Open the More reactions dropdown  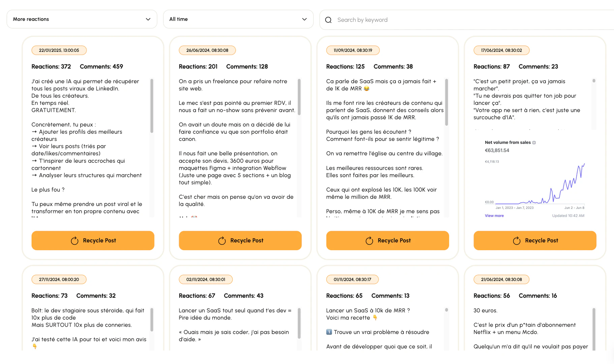tap(82, 19)
